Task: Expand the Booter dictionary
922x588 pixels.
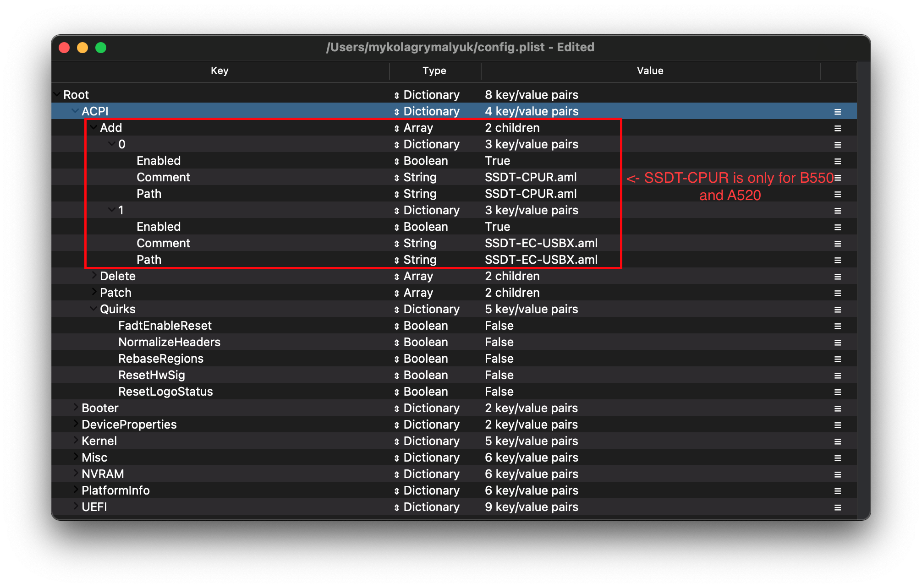Action: (x=76, y=408)
